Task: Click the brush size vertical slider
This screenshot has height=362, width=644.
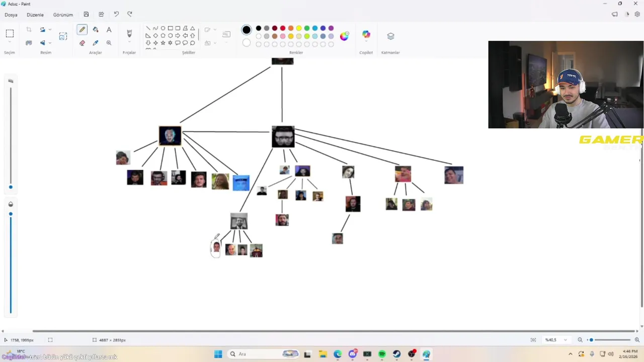Action: pyautogui.click(x=11, y=137)
